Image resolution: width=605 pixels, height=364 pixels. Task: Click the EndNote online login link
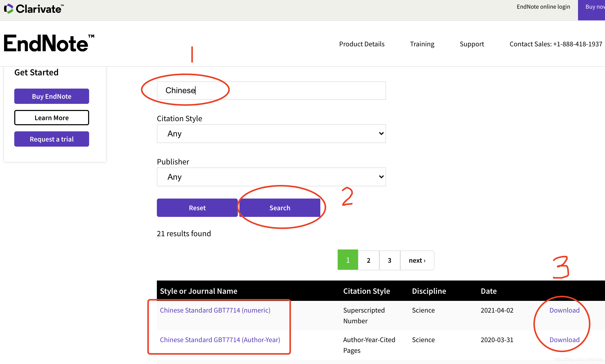(543, 7)
